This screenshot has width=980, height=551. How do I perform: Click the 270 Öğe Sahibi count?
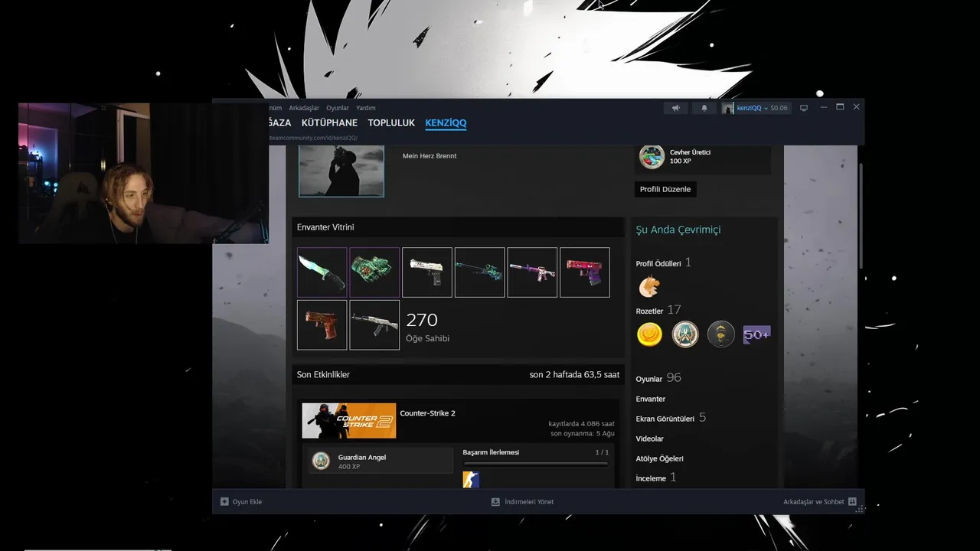[x=427, y=326]
